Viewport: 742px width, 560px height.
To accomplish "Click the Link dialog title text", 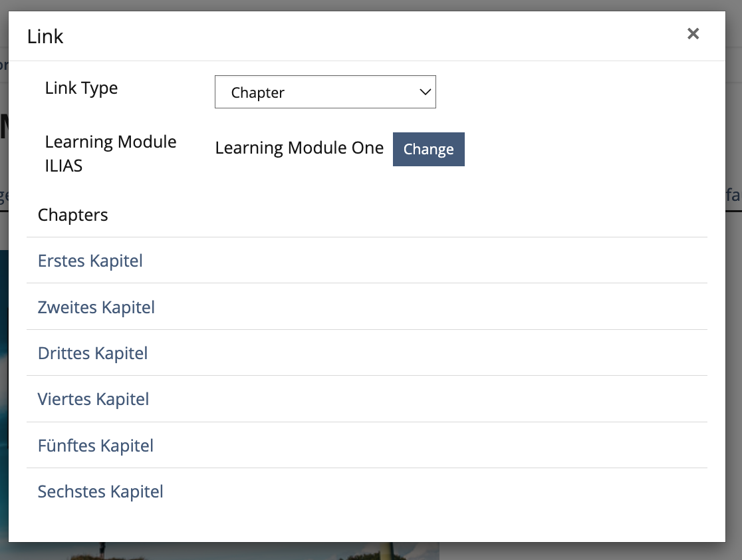I will tap(45, 37).
